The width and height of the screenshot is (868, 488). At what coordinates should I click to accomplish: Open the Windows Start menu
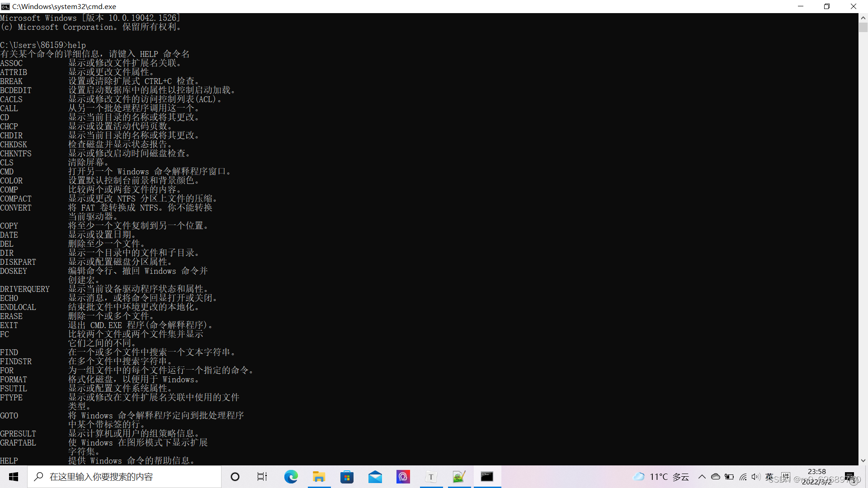14,477
